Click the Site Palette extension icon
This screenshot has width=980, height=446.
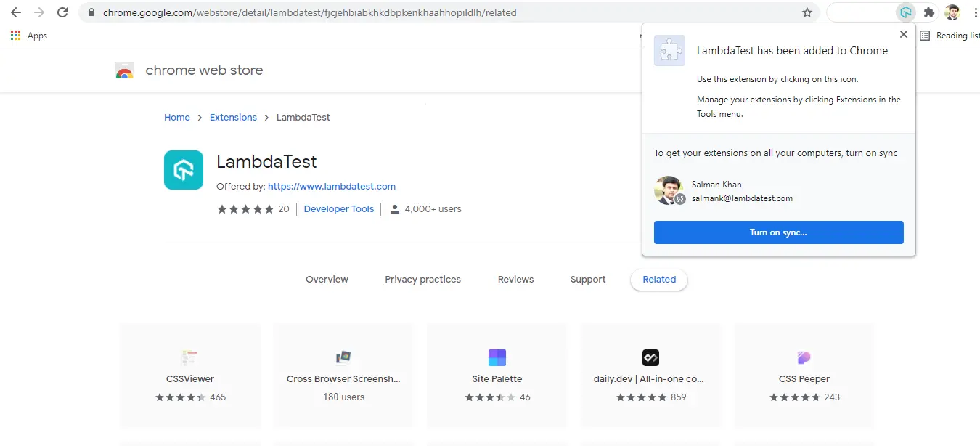(x=497, y=357)
